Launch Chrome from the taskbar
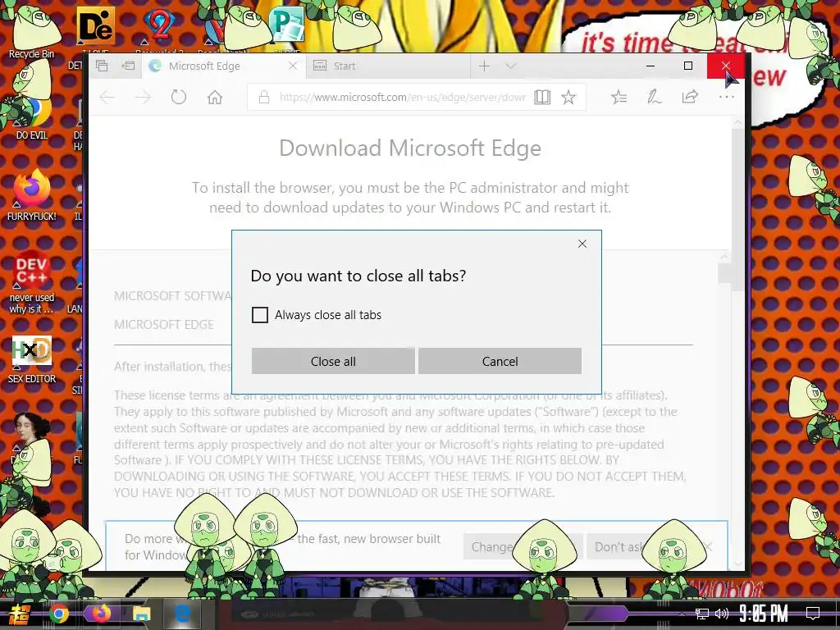This screenshot has width=840, height=630. [x=59, y=614]
